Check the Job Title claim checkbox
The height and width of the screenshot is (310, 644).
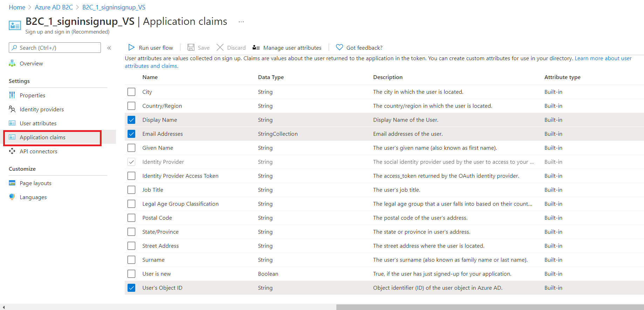point(131,190)
